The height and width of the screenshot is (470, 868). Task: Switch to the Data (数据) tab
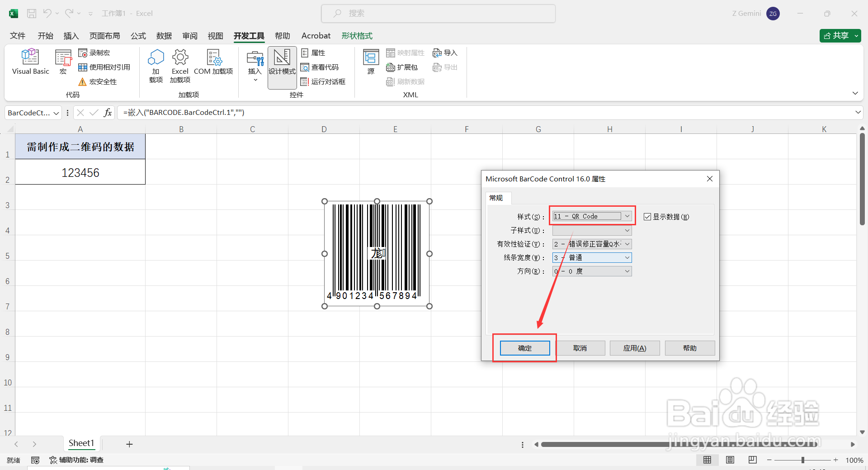[164, 36]
